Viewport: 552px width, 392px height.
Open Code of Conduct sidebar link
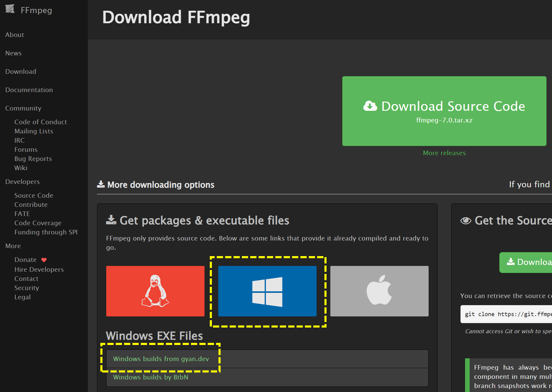(40, 122)
